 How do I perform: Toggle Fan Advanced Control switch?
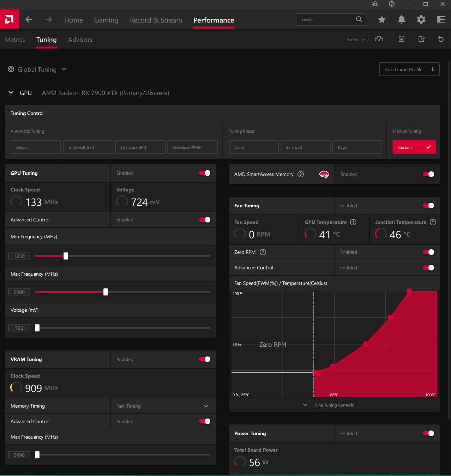[428, 268]
